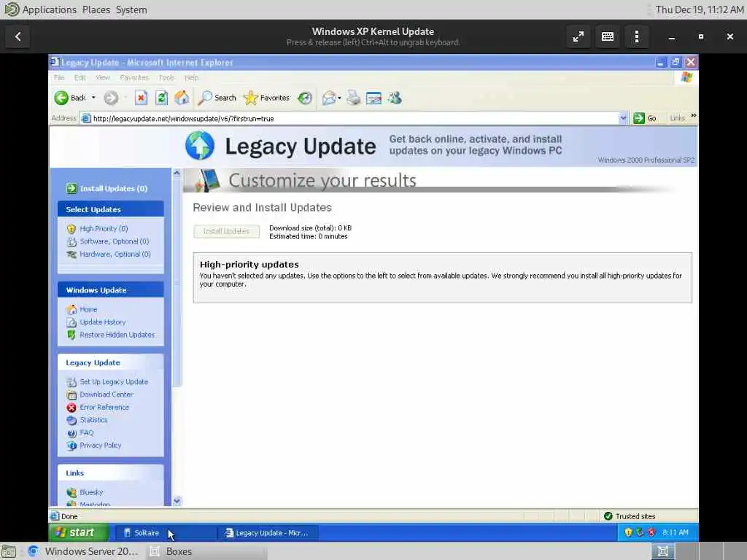Stop page loading with red X icon
The width and height of the screenshot is (747, 560).
click(x=141, y=98)
